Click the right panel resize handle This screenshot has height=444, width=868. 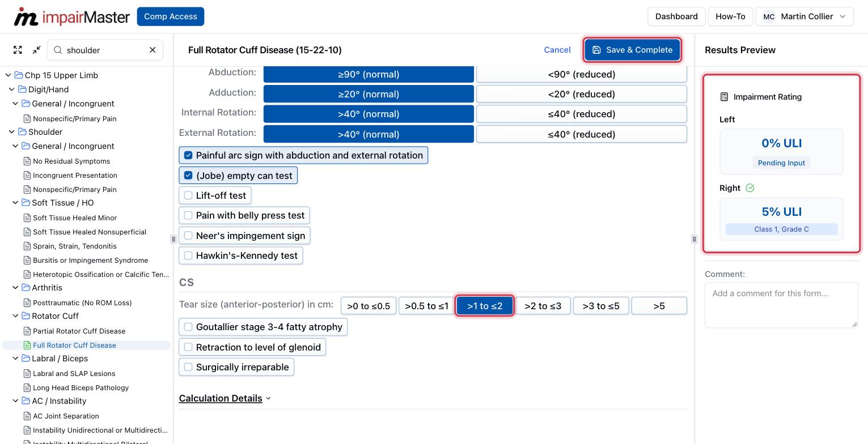click(694, 239)
